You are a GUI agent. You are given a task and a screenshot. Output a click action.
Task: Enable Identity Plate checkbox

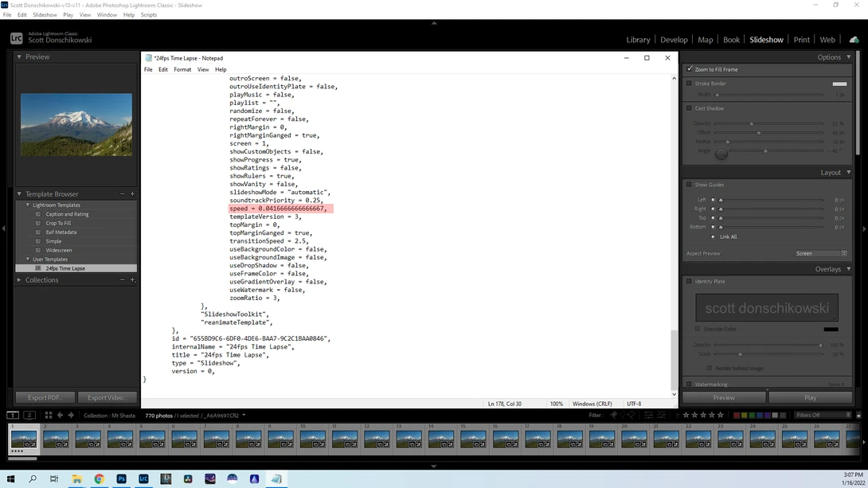(689, 281)
